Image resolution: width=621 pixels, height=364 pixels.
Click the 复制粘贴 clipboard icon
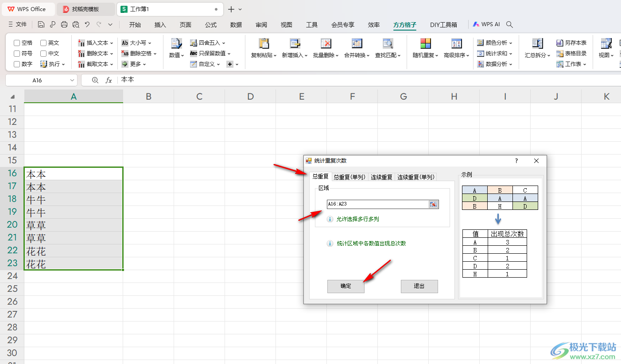click(x=264, y=43)
